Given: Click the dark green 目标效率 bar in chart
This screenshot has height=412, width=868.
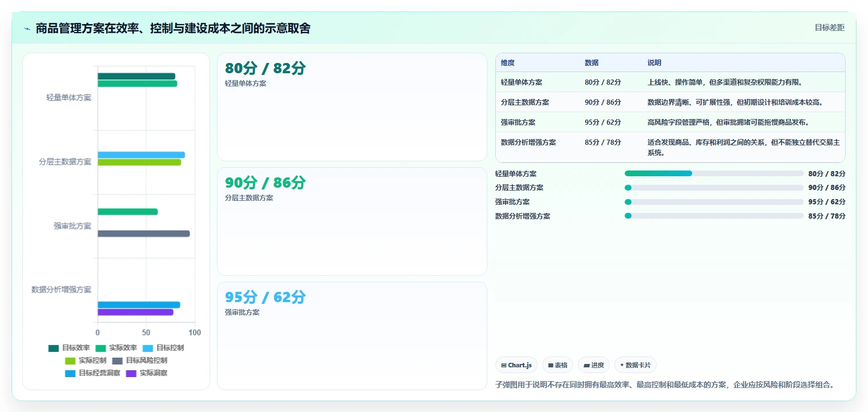Looking at the screenshot, I should click(x=136, y=76).
